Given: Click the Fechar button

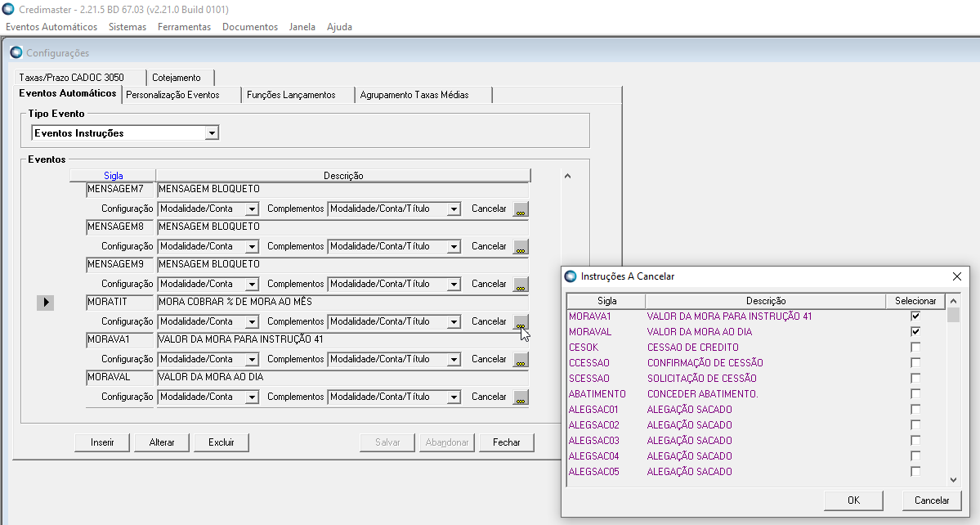Looking at the screenshot, I should pyautogui.click(x=506, y=442).
